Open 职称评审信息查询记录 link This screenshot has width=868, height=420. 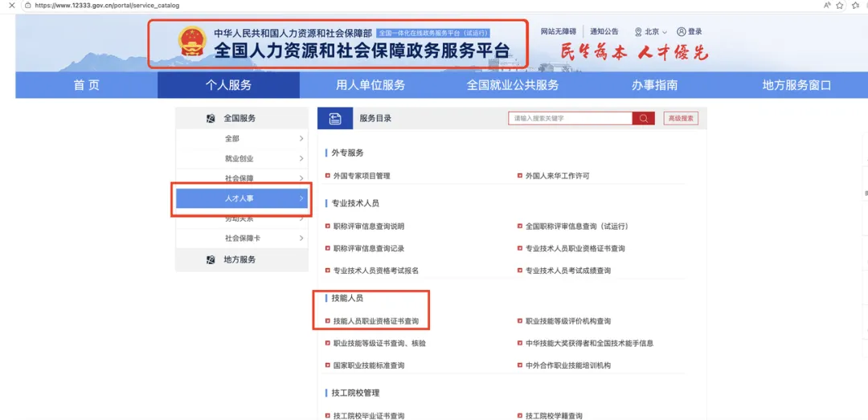(369, 248)
